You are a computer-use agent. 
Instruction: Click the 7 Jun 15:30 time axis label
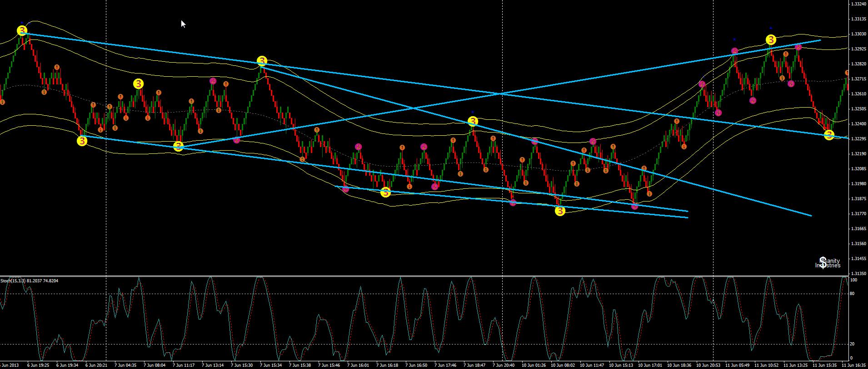coord(242,365)
